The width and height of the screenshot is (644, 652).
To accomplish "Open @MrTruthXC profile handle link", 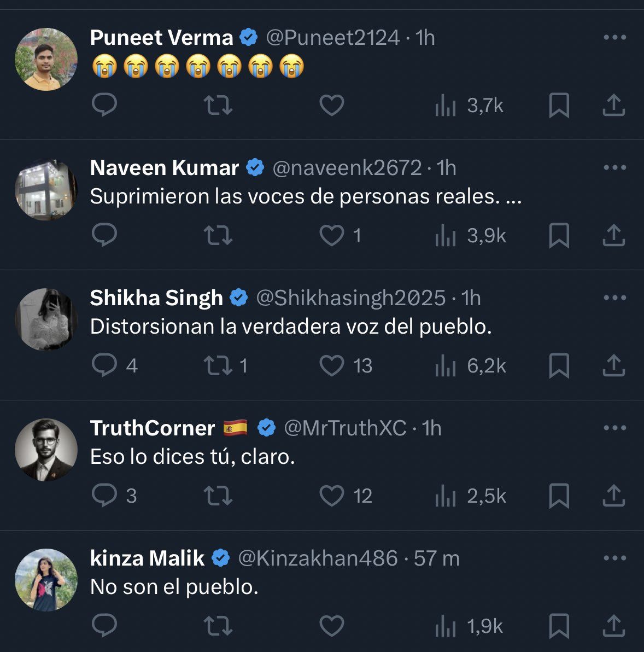I will click(346, 428).
